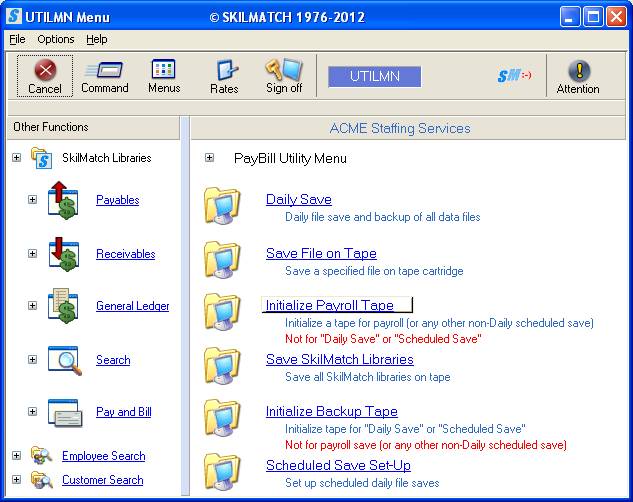Click 'Save a specified file on tape cartridge' text
Screen dimensions: 633x502
374,271
